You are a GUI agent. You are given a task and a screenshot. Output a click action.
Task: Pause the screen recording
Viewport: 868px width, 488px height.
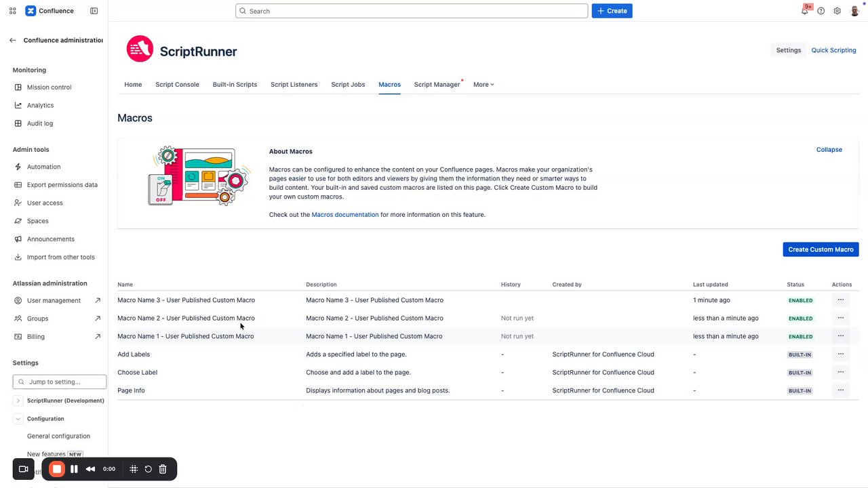(x=74, y=469)
